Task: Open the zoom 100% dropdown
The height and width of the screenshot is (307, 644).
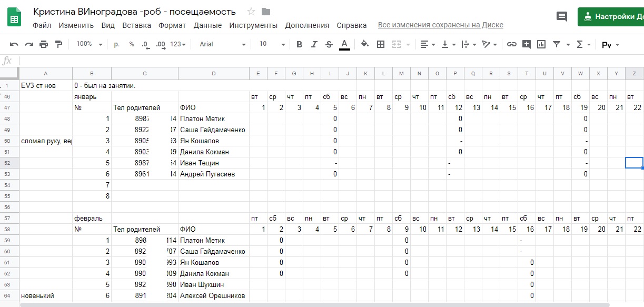Action: [88, 45]
